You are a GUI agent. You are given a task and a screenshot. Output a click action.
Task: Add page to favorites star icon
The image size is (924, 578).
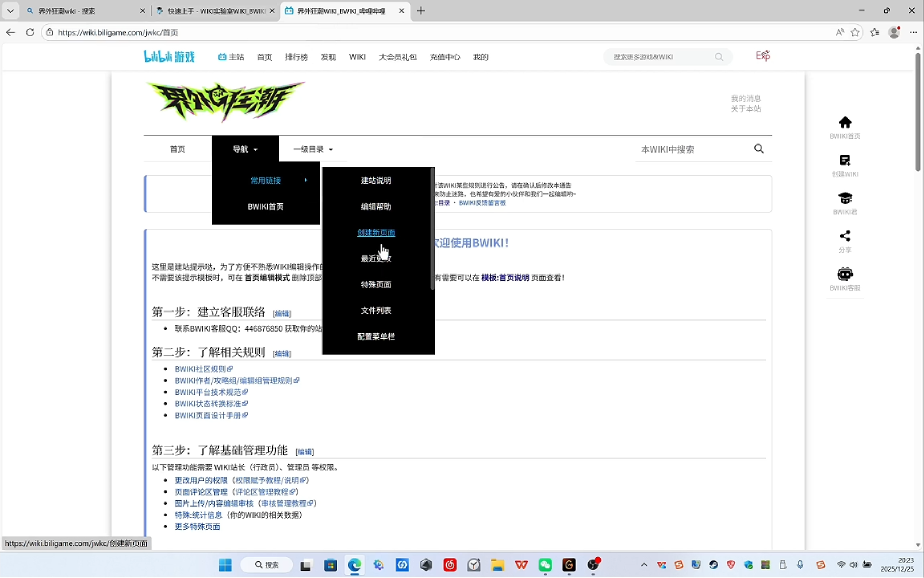click(x=855, y=32)
